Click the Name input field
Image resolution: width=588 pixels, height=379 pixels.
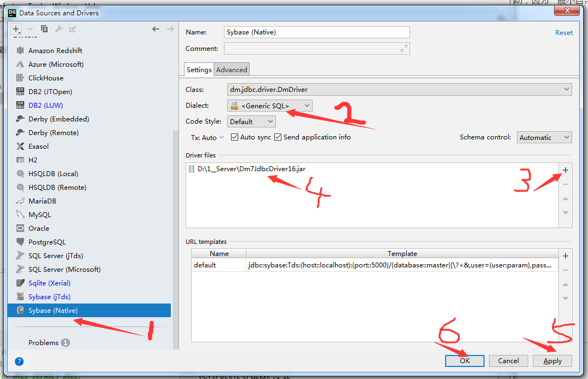(317, 32)
